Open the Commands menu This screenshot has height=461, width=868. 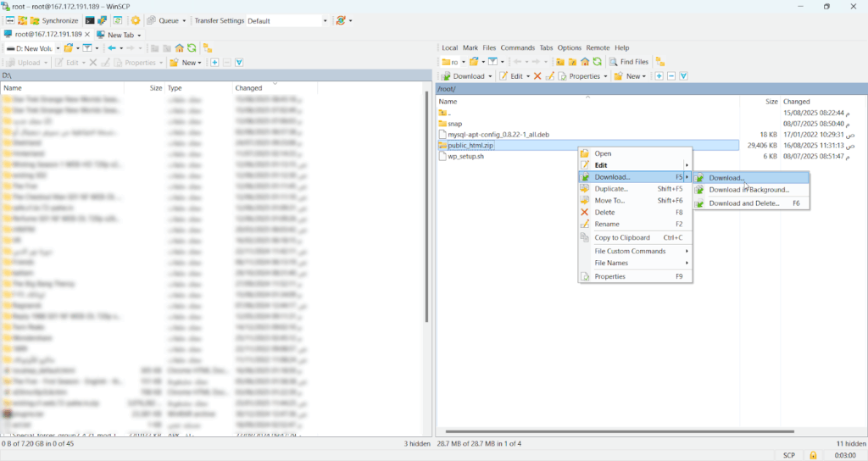point(517,48)
